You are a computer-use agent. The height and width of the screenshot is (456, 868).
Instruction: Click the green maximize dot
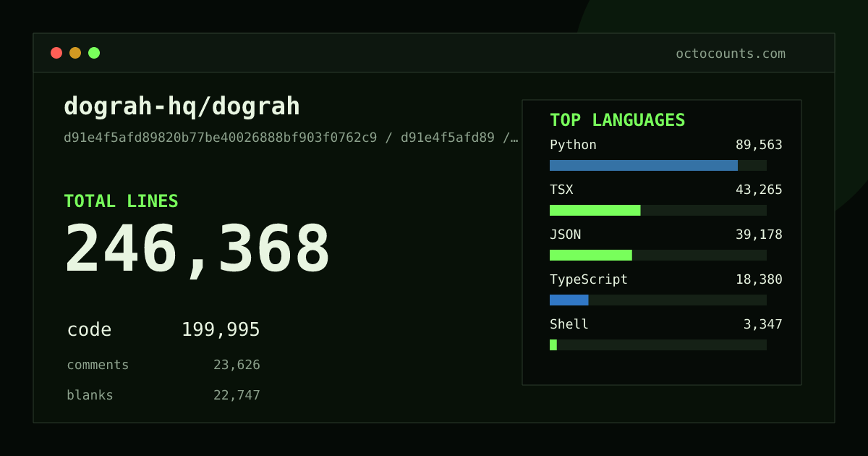pyautogui.click(x=94, y=53)
